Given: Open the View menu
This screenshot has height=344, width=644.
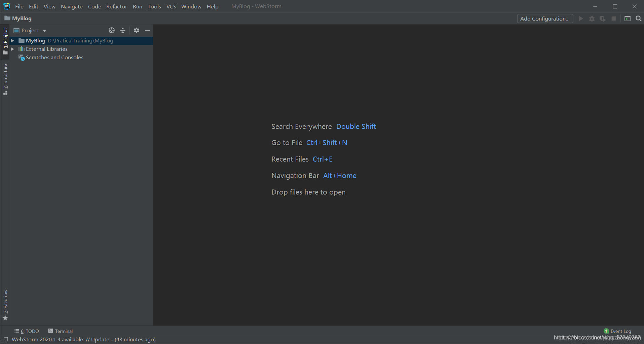Looking at the screenshot, I should [x=49, y=6].
